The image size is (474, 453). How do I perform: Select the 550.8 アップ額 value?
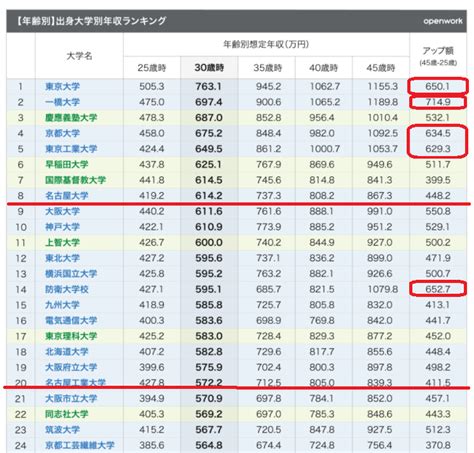tap(438, 211)
